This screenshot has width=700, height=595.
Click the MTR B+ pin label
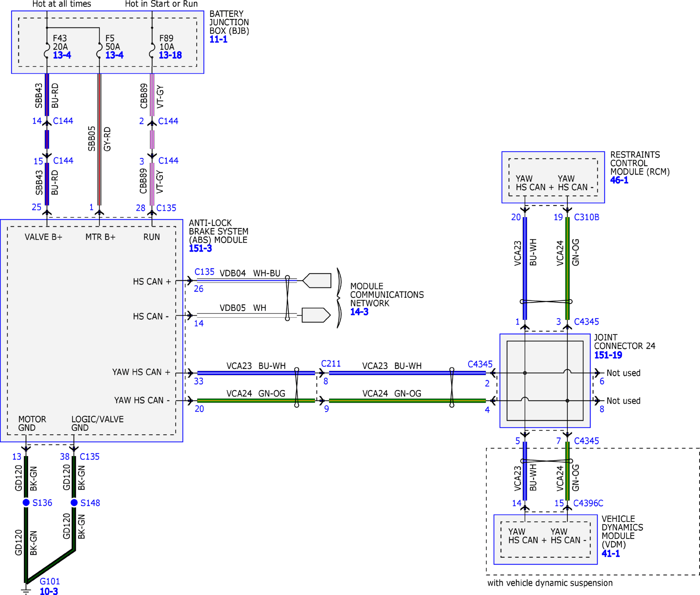(101, 237)
